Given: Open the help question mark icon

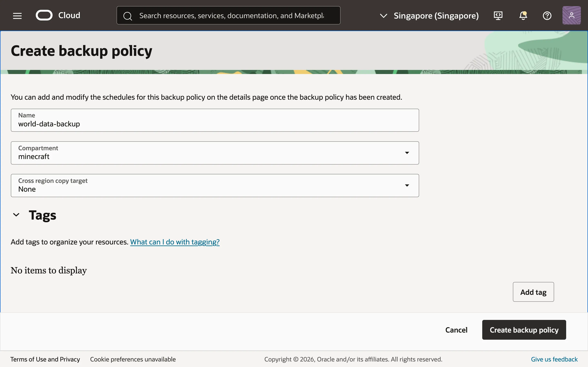Looking at the screenshot, I should pyautogui.click(x=547, y=15).
